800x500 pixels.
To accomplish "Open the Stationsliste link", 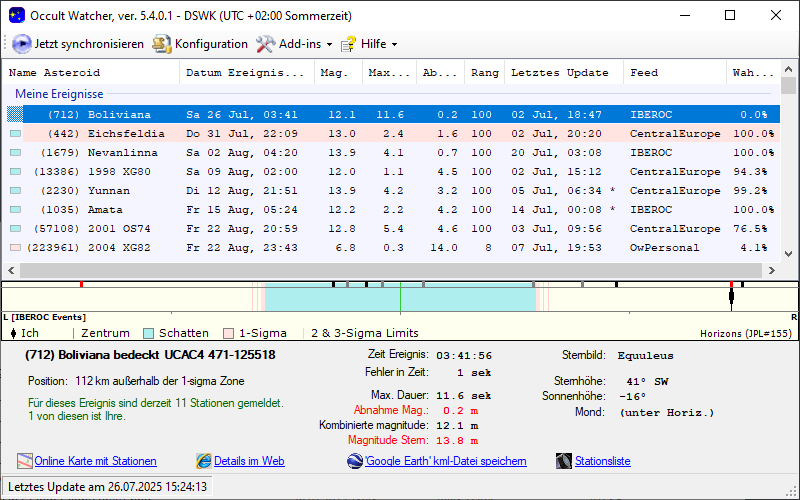I will click(602, 461).
